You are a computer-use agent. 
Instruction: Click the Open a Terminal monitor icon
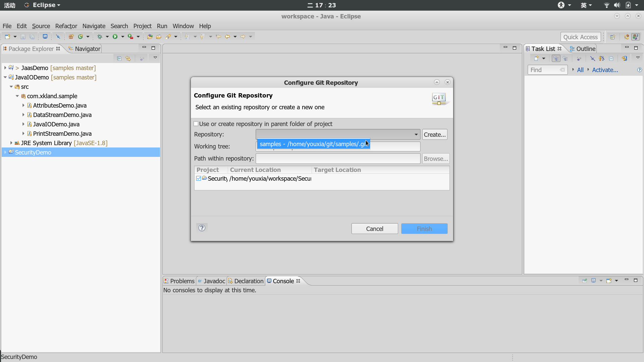pyautogui.click(x=45, y=37)
